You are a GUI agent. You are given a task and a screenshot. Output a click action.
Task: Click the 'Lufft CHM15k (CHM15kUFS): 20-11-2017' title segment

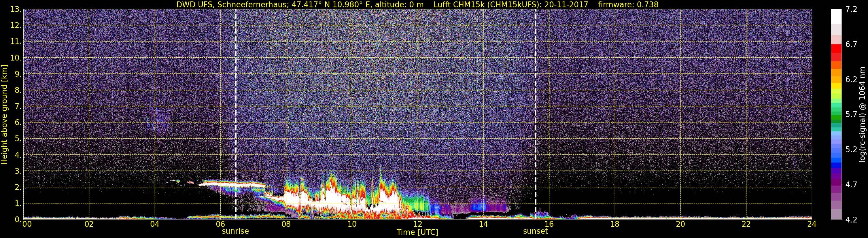[x=511, y=5]
